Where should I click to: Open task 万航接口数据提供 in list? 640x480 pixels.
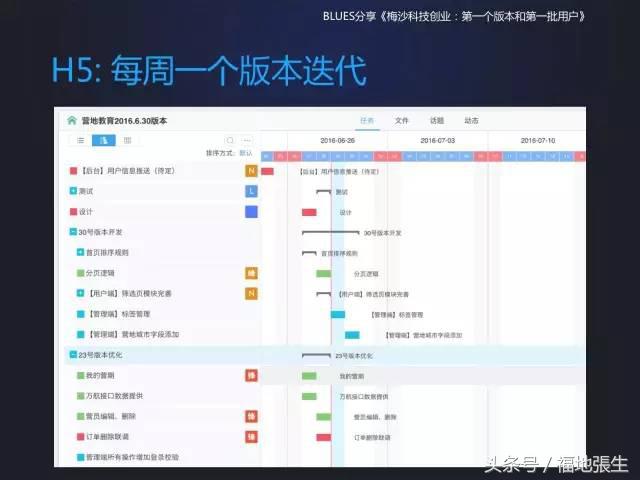coord(115,396)
